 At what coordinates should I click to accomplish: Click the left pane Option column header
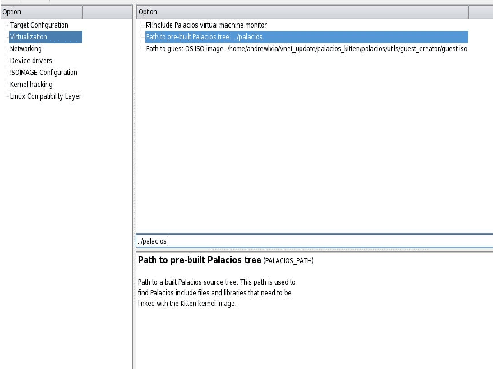(41, 12)
